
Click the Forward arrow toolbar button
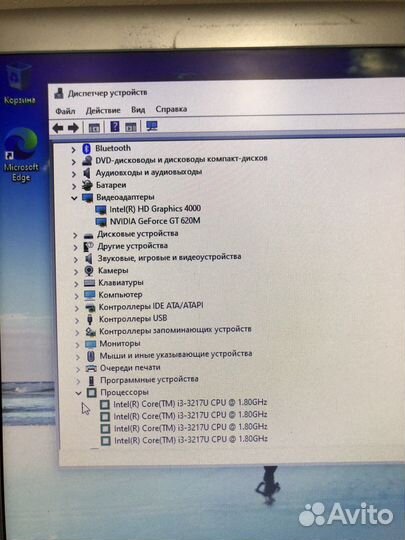(x=73, y=128)
